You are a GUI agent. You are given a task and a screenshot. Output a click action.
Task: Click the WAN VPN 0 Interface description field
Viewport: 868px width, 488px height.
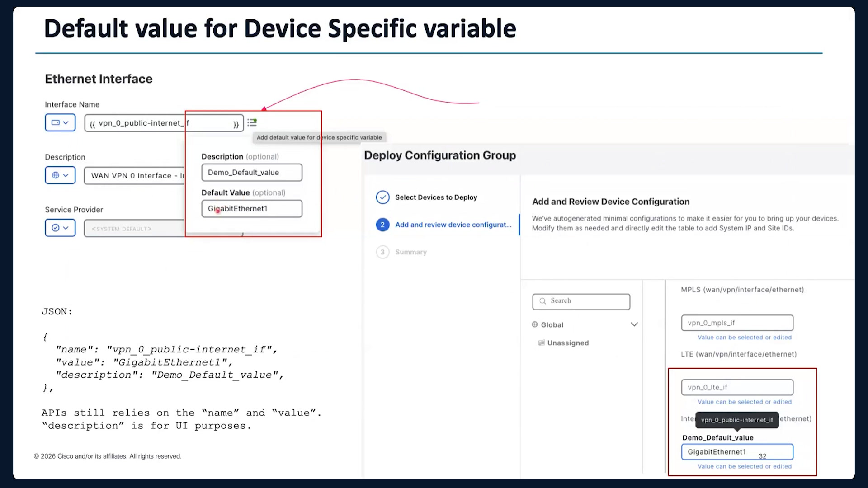135,175
